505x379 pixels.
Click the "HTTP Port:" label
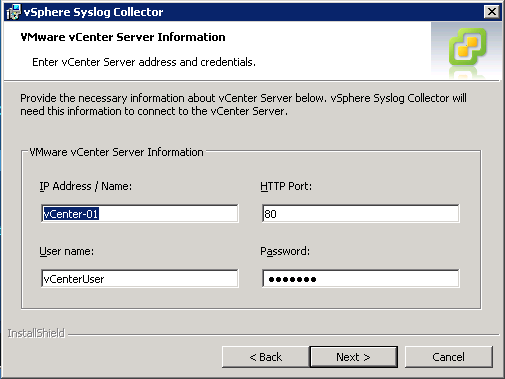coord(286,186)
